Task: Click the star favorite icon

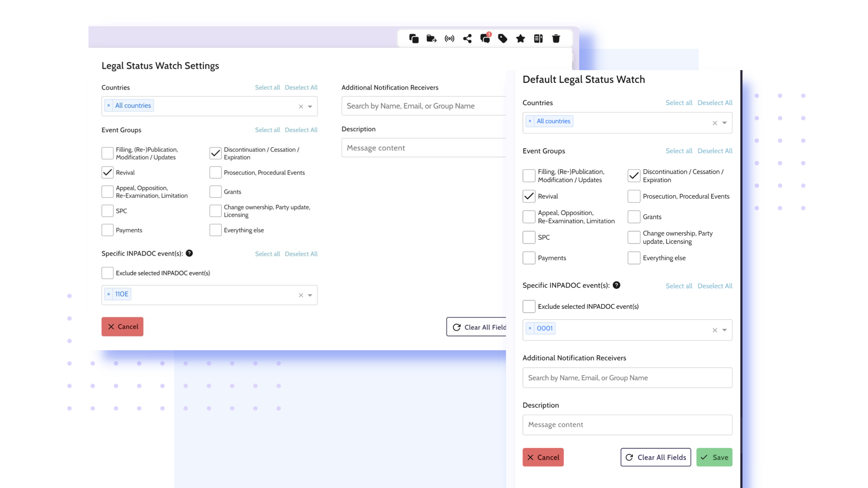Action: pyautogui.click(x=520, y=38)
